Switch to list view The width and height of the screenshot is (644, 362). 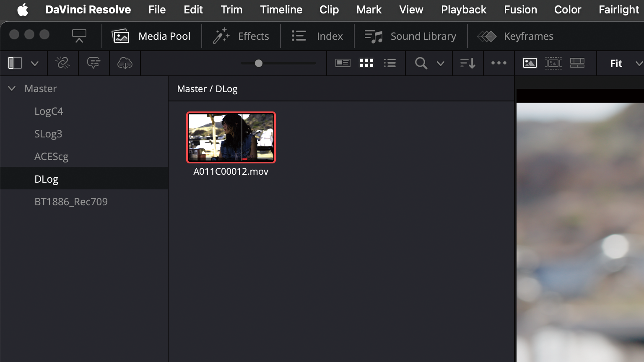[x=390, y=63]
